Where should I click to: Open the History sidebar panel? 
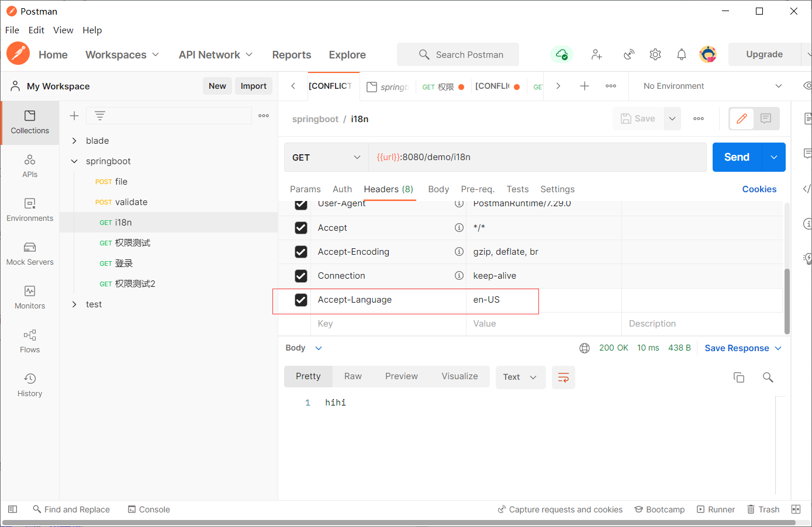(30, 386)
